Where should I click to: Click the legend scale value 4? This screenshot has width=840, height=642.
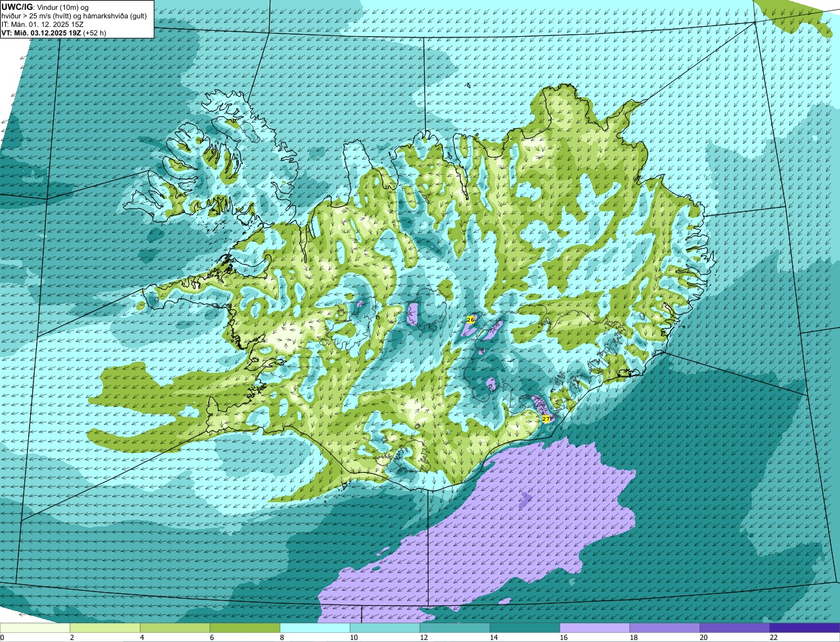[x=142, y=637]
